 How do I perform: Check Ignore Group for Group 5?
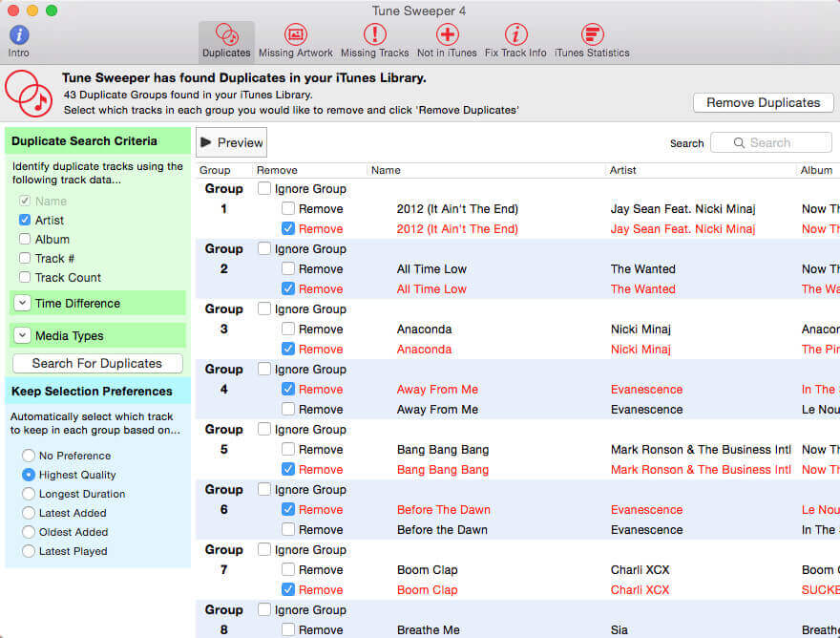264,430
